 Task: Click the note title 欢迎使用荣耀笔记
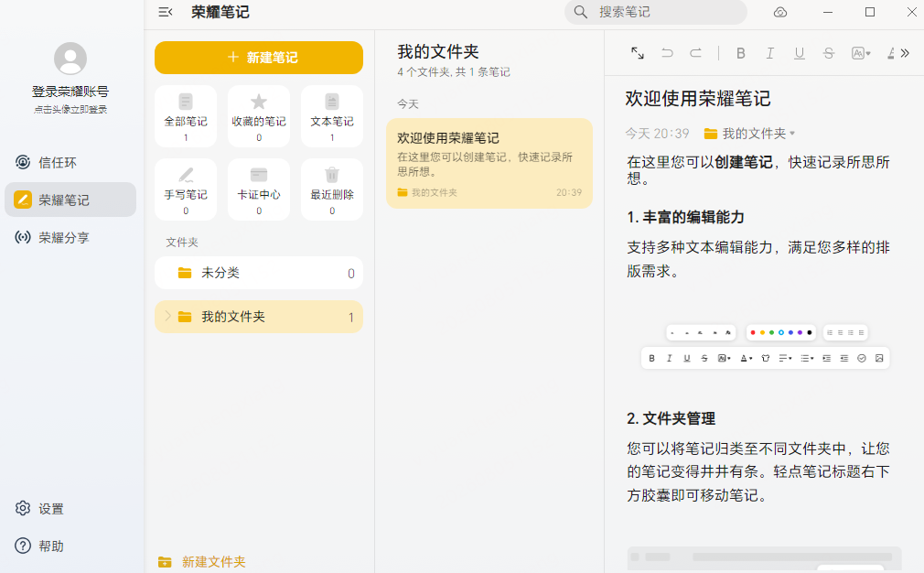(698, 99)
